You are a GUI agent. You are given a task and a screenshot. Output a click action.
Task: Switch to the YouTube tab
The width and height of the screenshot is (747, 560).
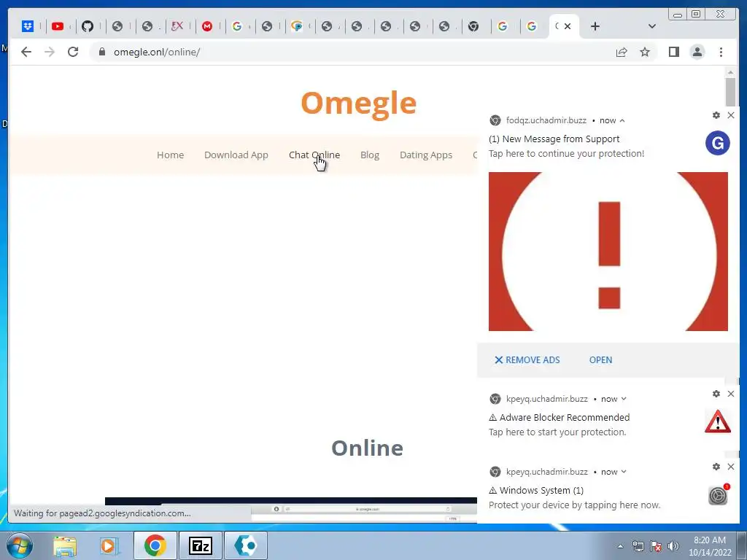[x=58, y=26]
